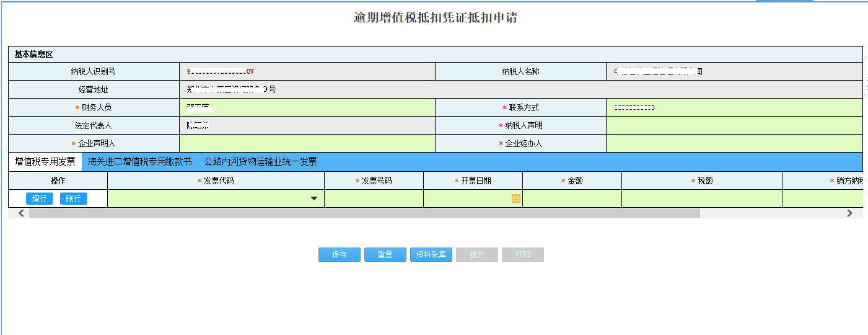Switch to 公路内河货物运输业统一发票 tab
Screen dimensions: 868x335
click(x=260, y=162)
